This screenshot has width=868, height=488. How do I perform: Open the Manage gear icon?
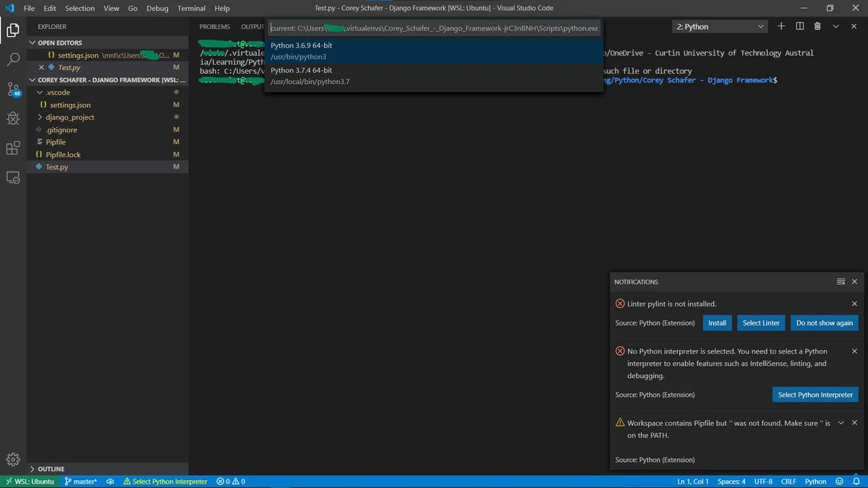pyautogui.click(x=13, y=459)
